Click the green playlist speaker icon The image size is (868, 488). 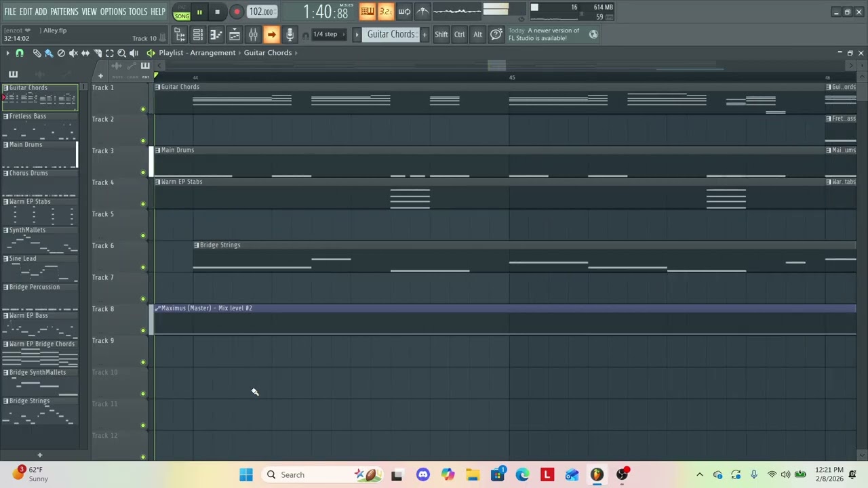click(x=151, y=53)
